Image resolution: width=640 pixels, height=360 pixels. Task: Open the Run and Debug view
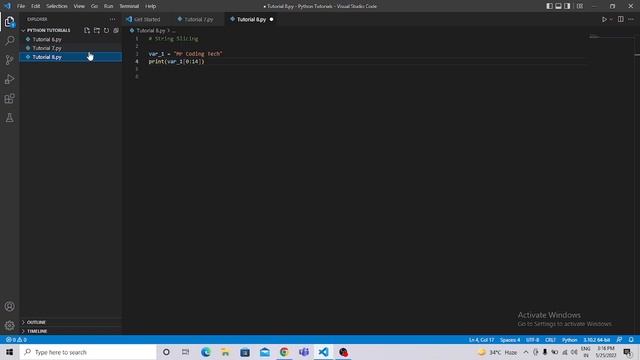coord(9,79)
